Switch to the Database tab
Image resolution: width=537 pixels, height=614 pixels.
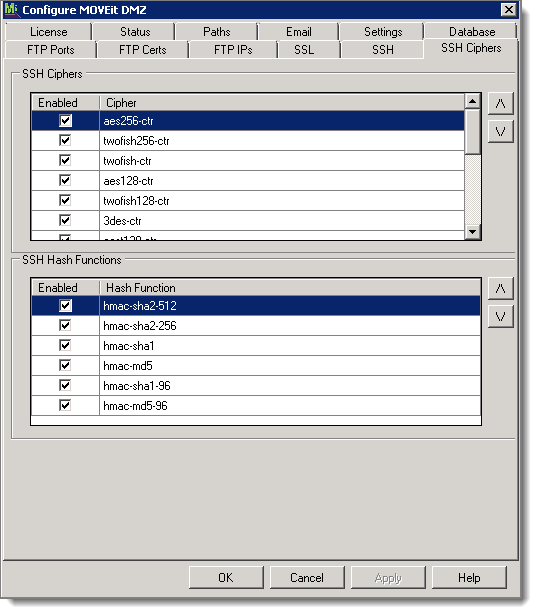tap(472, 32)
